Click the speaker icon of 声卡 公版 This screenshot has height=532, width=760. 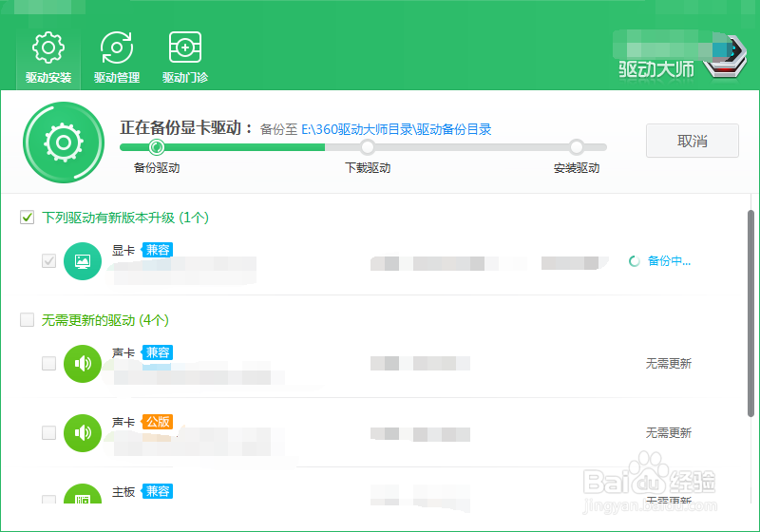[83, 432]
